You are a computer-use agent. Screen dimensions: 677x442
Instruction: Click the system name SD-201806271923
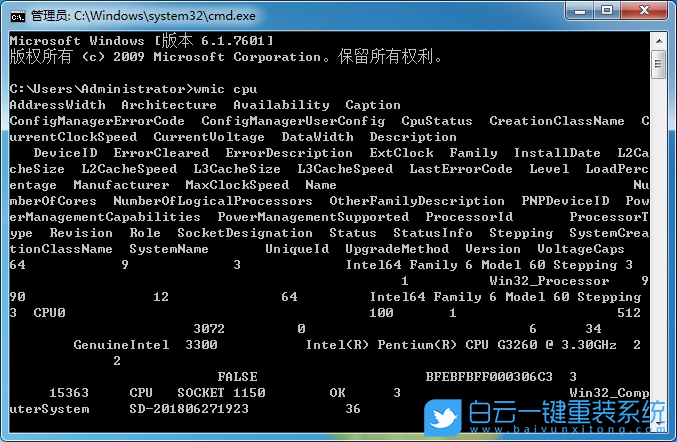(x=190, y=409)
